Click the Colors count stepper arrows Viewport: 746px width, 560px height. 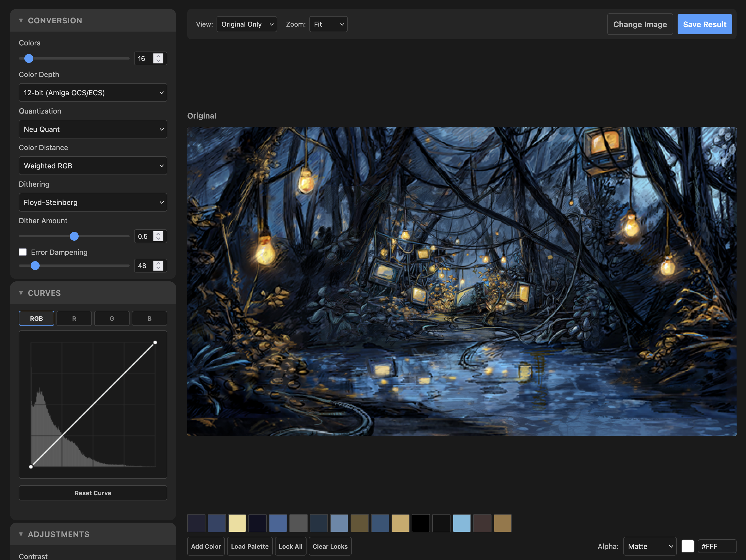(158, 58)
